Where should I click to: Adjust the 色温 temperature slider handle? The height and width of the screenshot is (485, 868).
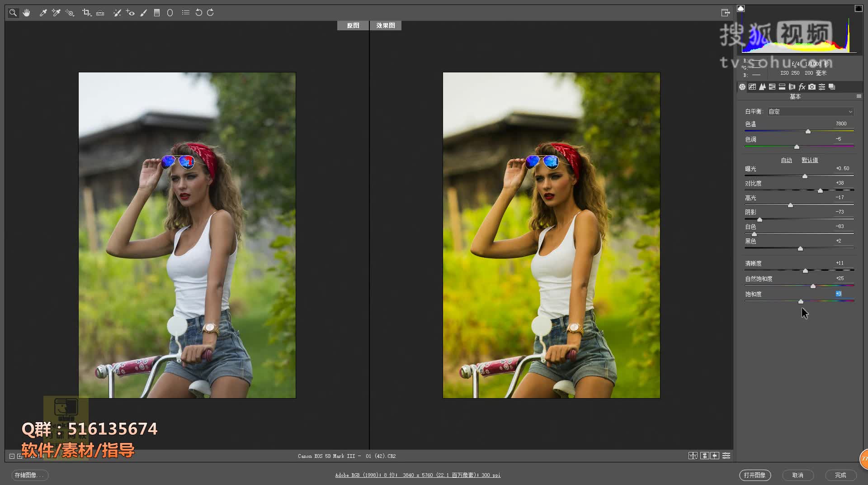(808, 132)
